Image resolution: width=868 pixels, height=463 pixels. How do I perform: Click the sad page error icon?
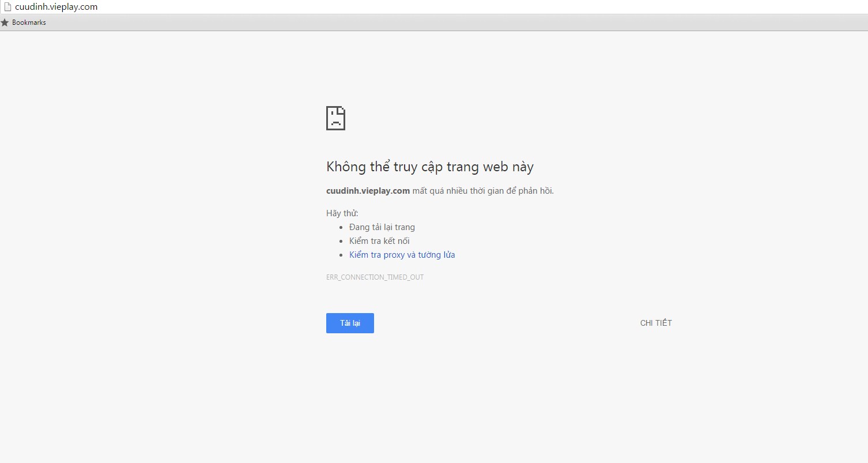335,118
